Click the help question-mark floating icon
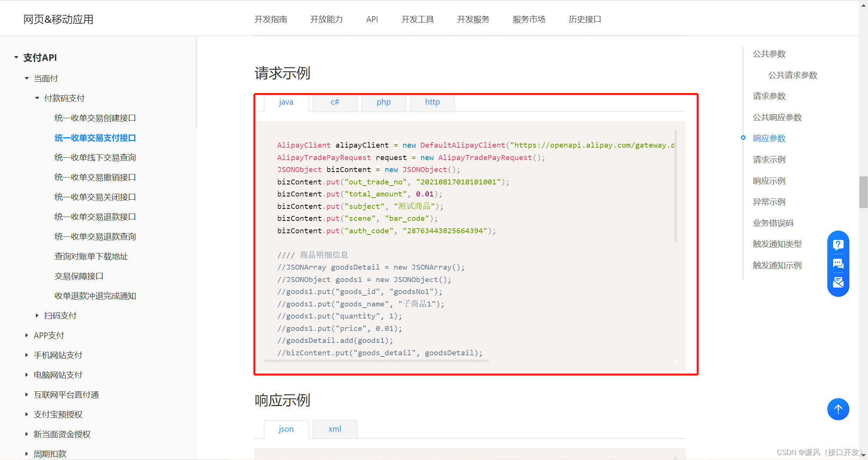This screenshot has height=460, width=868. pyautogui.click(x=838, y=245)
